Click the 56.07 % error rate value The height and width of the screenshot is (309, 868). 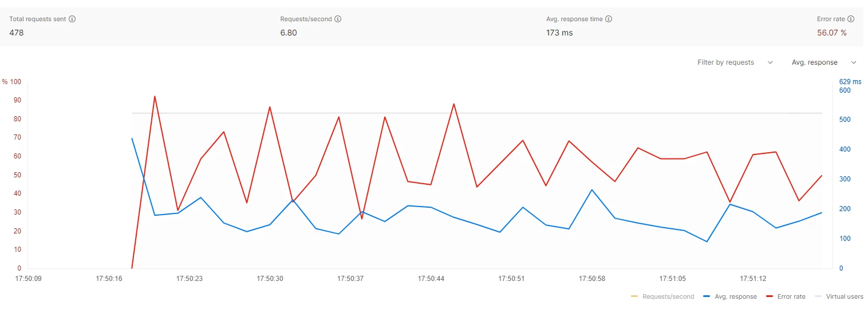(832, 33)
